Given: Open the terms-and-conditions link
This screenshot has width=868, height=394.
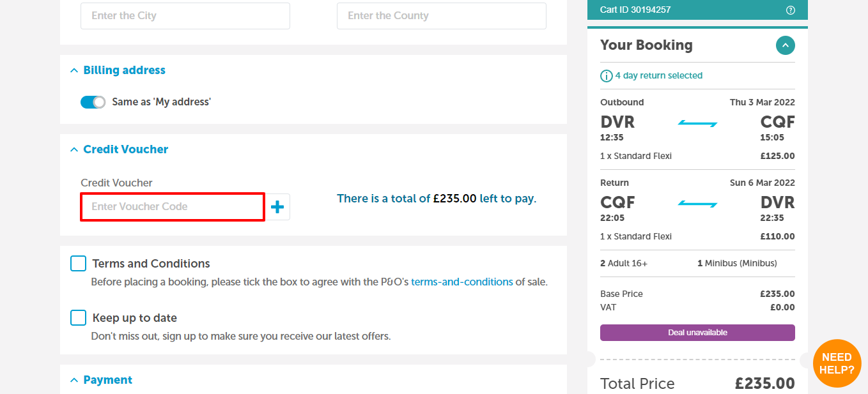Looking at the screenshot, I should (461, 282).
